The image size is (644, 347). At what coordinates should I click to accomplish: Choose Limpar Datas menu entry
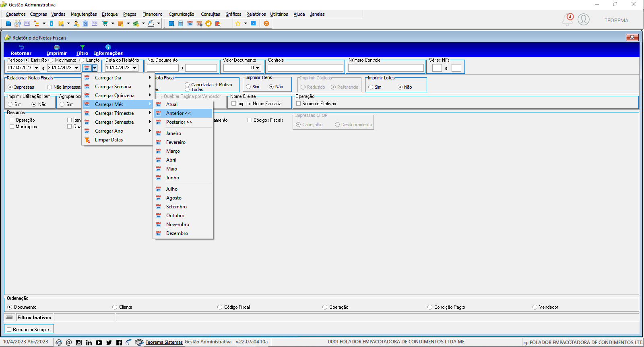click(118, 140)
